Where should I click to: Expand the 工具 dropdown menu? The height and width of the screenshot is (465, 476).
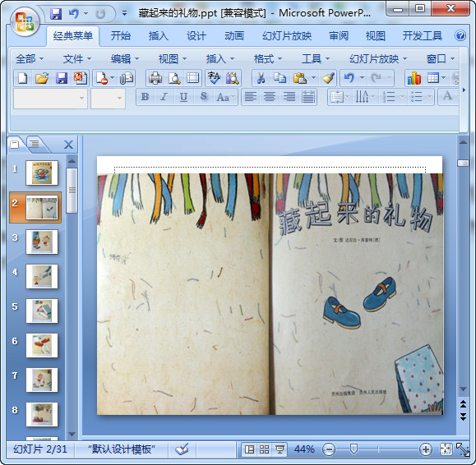tap(316, 58)
